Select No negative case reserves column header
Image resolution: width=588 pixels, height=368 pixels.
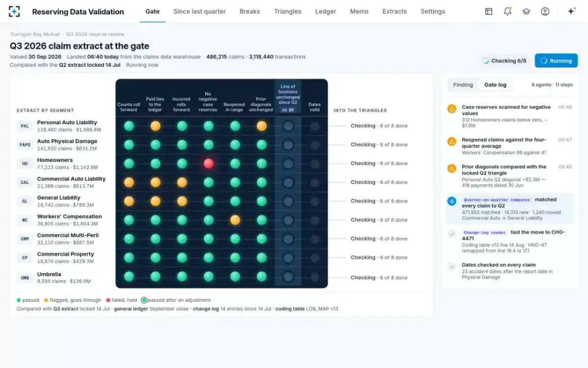point(208,102)
